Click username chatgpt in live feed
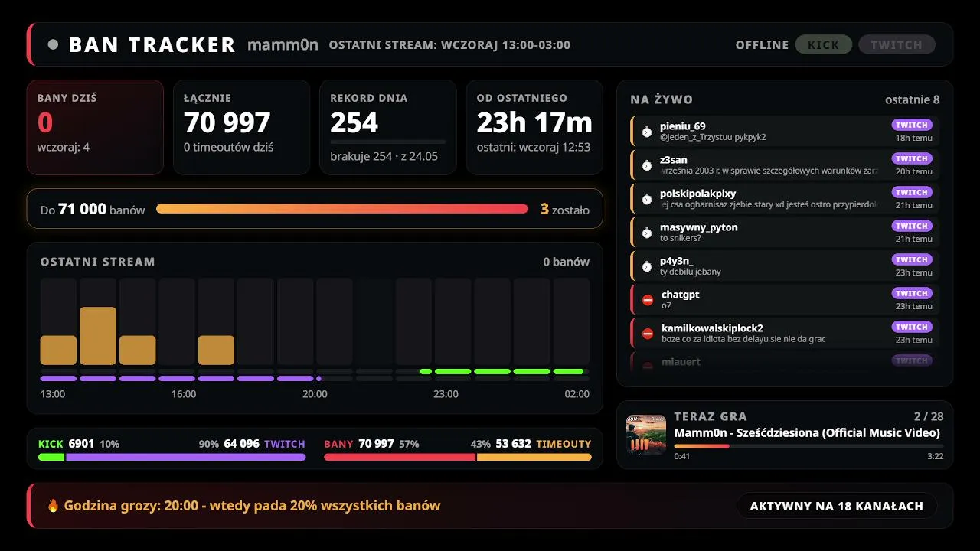Screen dimensions: 980x551 coord(681,295)
